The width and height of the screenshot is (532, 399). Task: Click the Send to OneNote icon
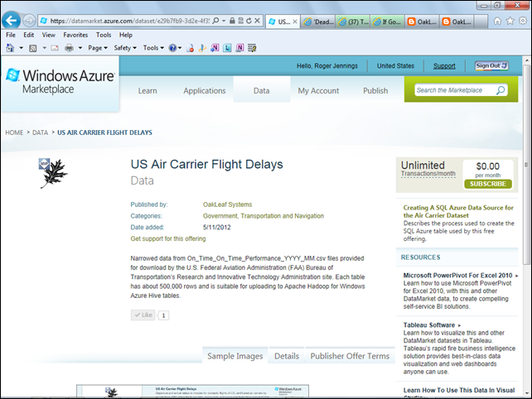pyautogui.click(x=215, y=48)
